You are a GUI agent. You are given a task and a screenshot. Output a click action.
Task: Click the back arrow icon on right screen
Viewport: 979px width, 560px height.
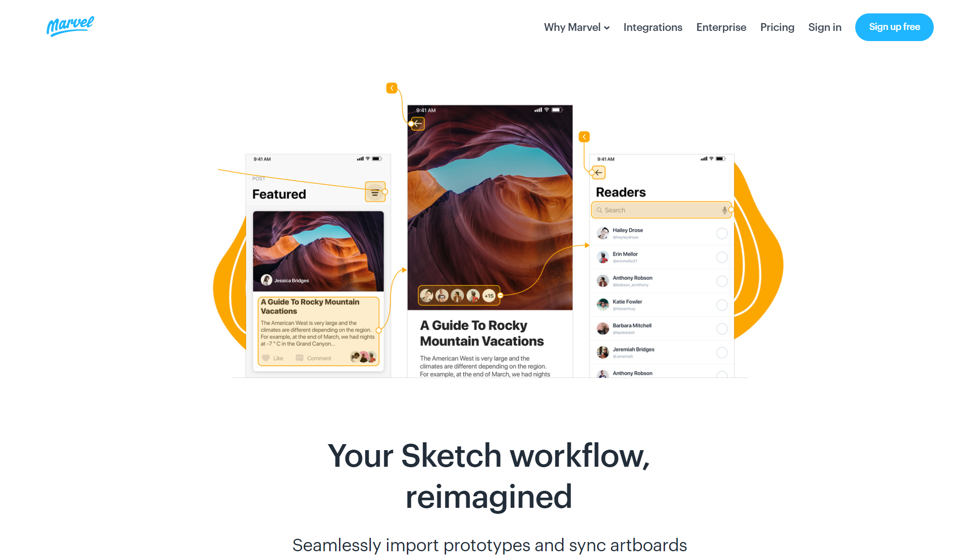pyautogui.click(x=598, y=173)
